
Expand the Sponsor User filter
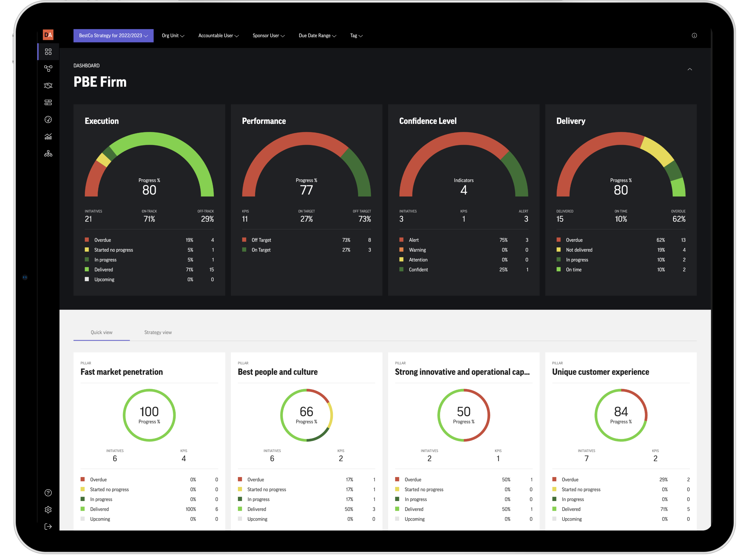pos(268,36)
